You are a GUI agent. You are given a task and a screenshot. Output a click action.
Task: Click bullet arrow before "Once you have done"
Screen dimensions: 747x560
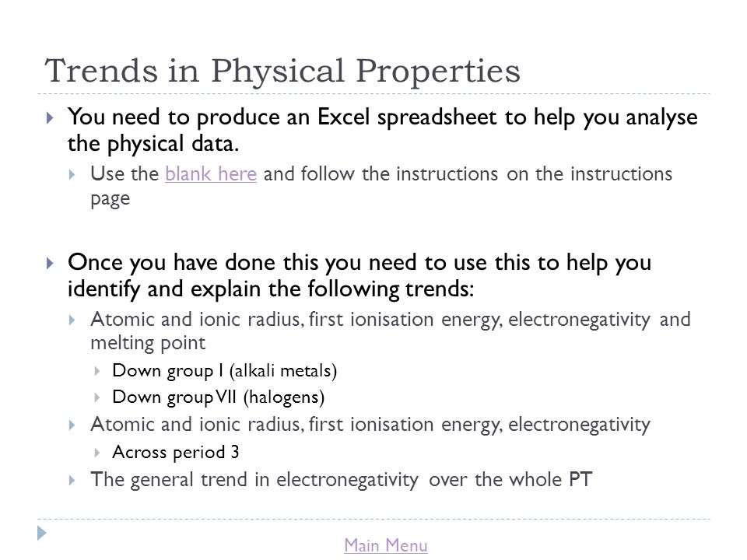coord(50,263)
